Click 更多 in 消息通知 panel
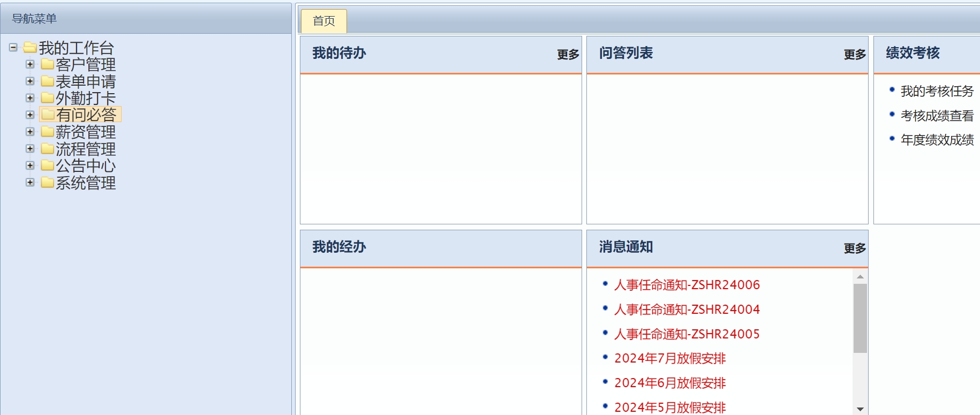Image resolution: width=980 pixels, height=415 pixels. coord(855,248)
